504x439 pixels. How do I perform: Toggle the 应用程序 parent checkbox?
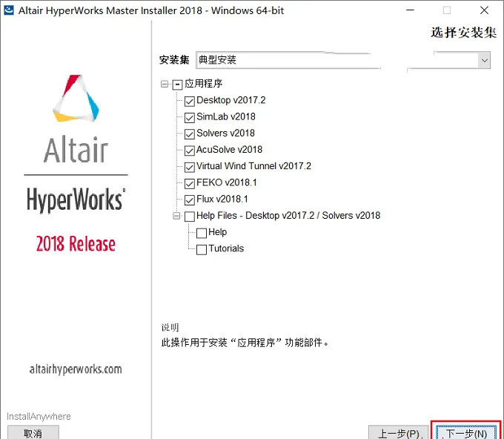click(177, 85)
